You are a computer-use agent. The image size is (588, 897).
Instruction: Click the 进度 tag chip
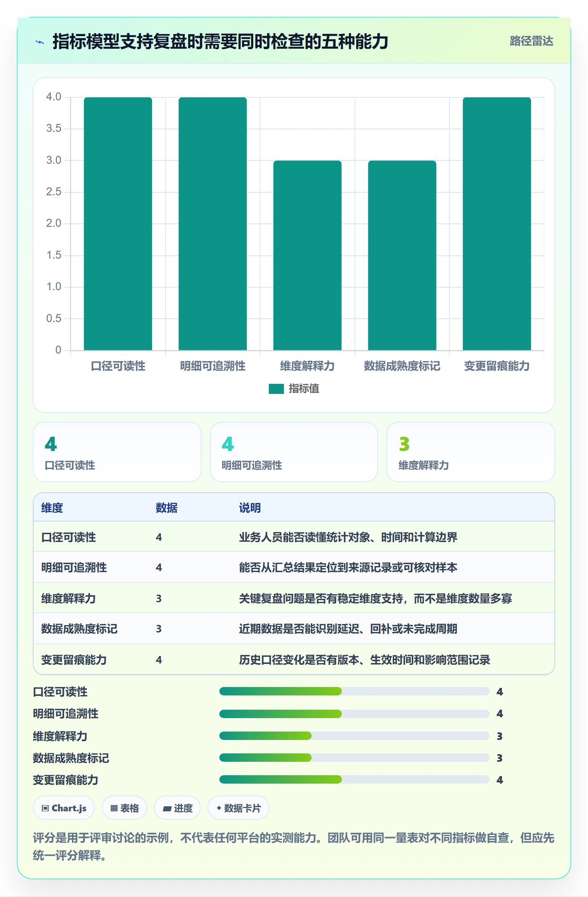(x=177, y=808)
